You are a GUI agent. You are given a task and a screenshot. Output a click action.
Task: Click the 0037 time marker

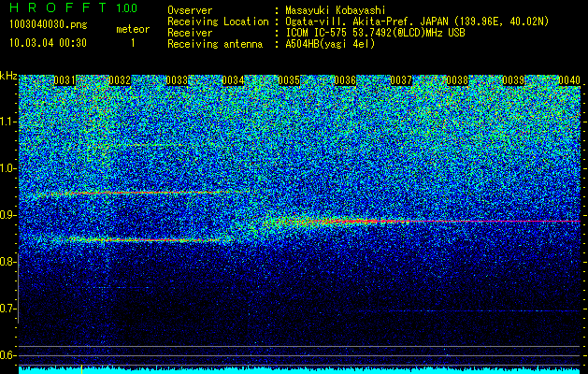click(x=401, y=80)
